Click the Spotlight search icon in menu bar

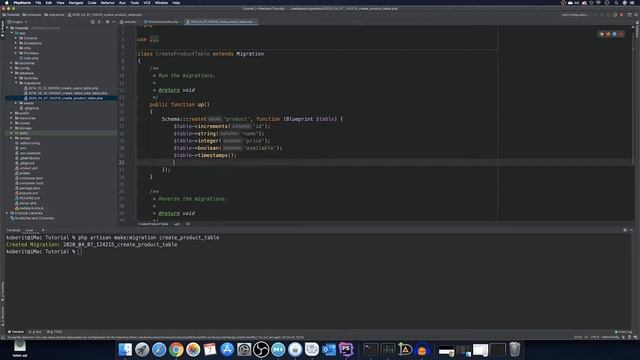coord(616,2)
